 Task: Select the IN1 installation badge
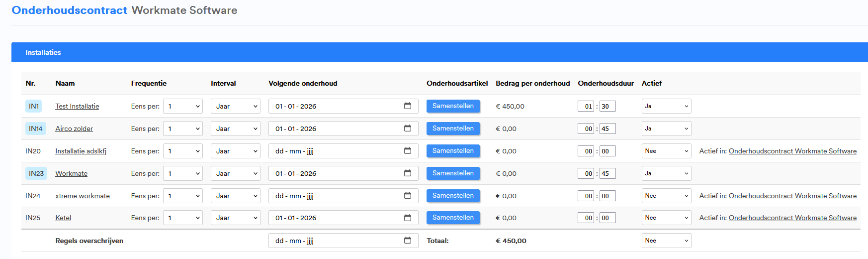click(x=34, y=106)
